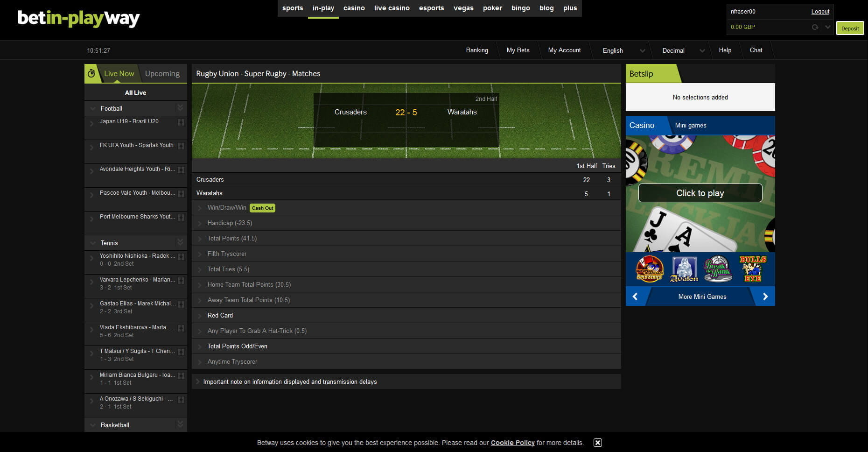The image size is (868, 452).
Task: Click court icon for Gastao Elias match
Action: [x=181, y=304]
